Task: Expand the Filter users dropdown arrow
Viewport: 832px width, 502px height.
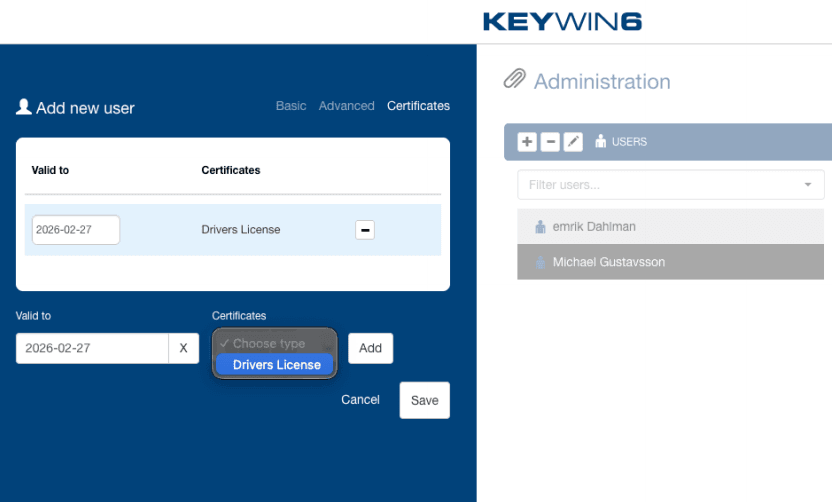Action: point(807,185)
